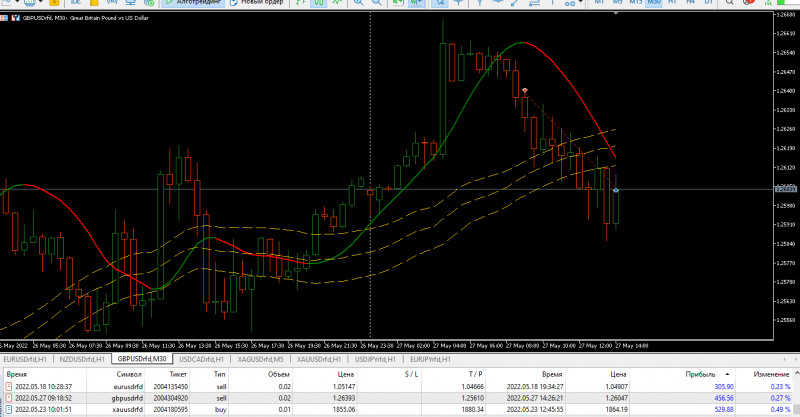The height and width of the screenshot is (417, 800).
Task: Click the zoom out magnifier icon
Action: coord(377,3)
